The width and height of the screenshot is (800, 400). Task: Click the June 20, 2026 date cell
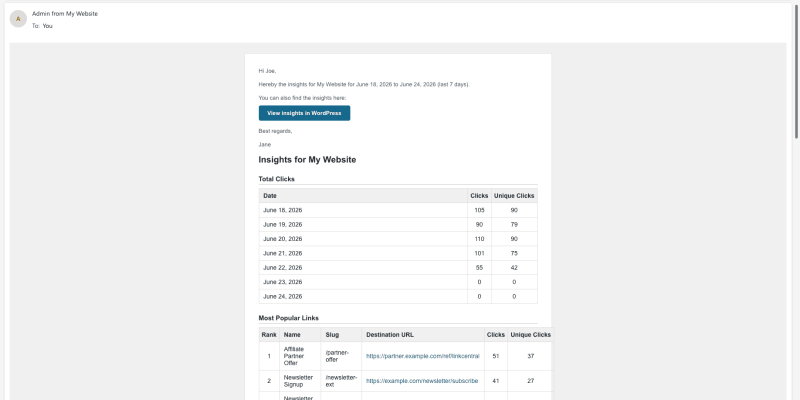click(363, 239)
